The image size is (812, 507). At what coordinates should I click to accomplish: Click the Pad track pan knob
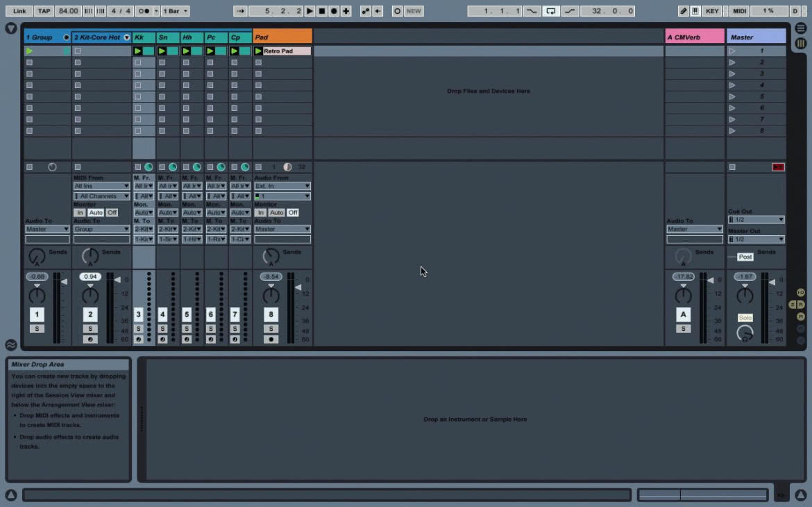271,296
